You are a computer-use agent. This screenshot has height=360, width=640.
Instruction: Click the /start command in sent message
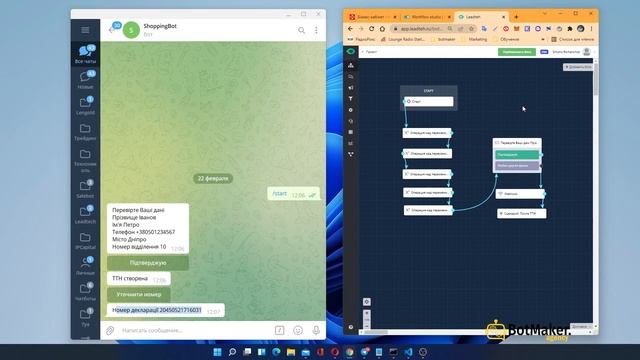coord(280,193)
